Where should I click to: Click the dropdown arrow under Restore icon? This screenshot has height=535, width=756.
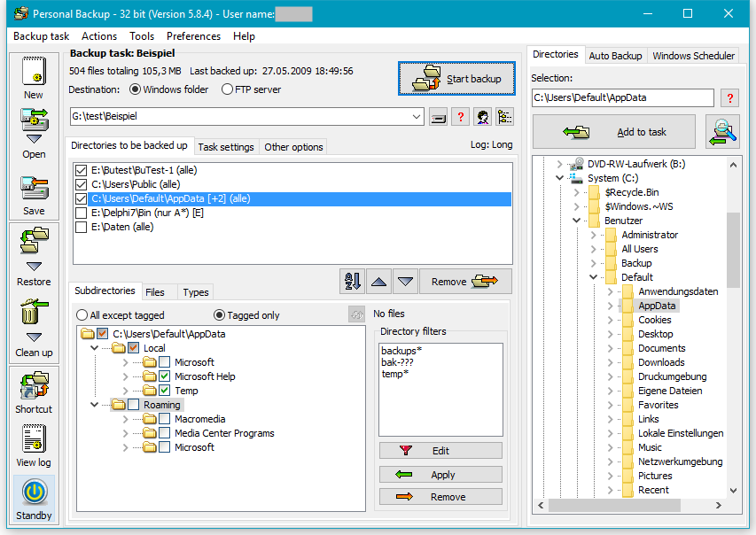[34, 267]
